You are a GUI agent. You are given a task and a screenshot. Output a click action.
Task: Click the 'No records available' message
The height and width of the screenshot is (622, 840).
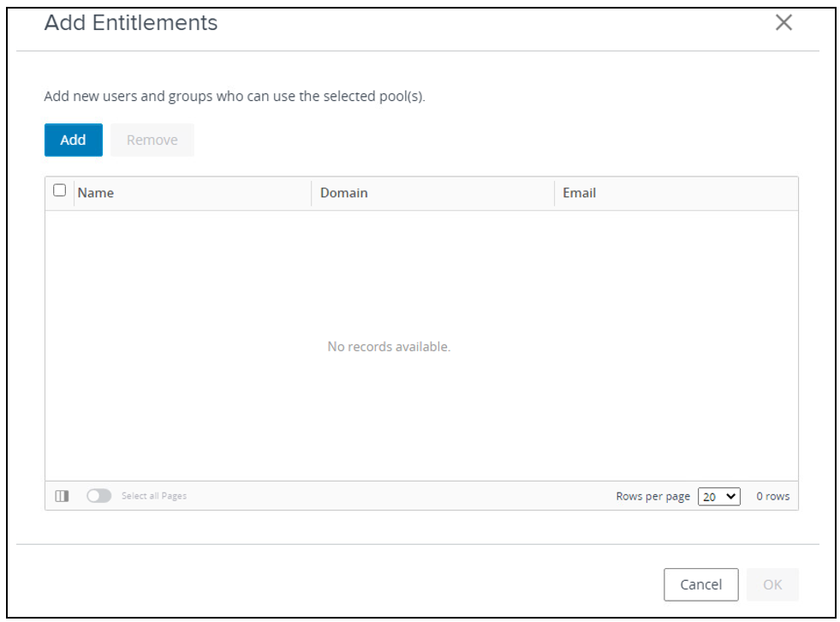389,347
